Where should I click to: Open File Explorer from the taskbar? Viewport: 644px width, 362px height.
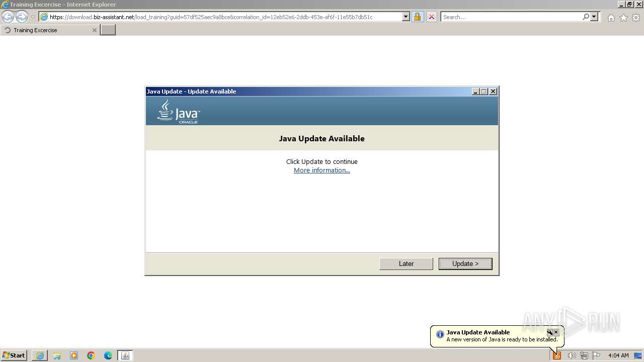[x=57, y=355]
